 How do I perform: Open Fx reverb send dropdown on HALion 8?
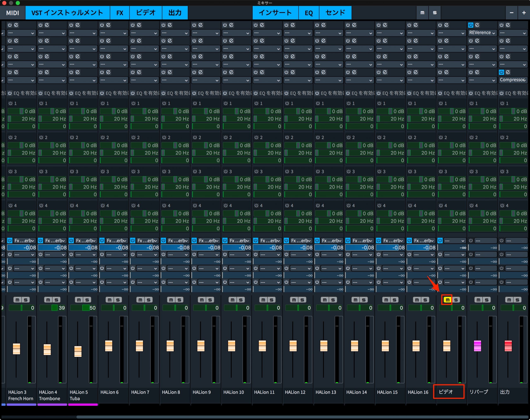point(178,241)
